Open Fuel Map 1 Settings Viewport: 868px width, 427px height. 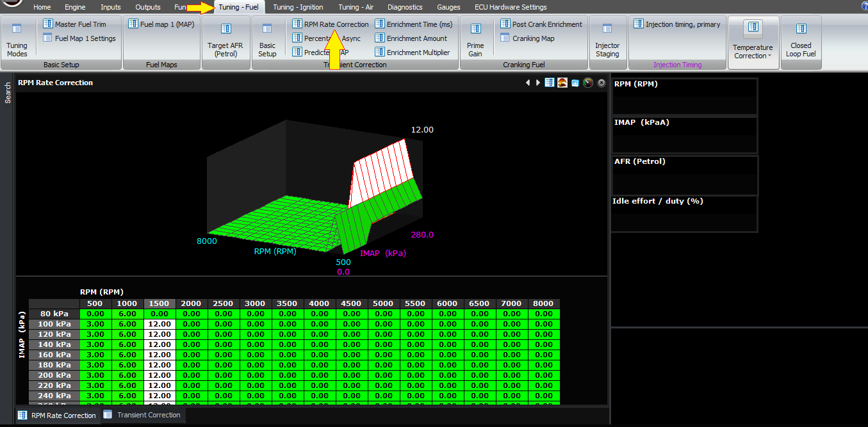(x=79, y=38)
